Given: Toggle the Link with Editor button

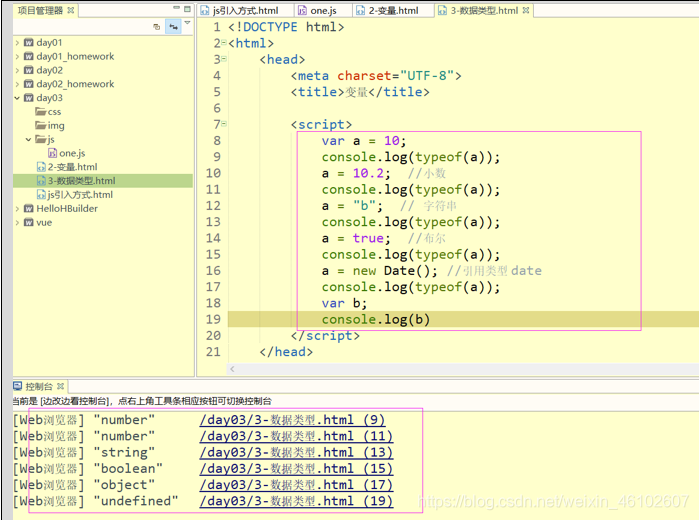Looking at the screenshot, I should coord(173,27).
